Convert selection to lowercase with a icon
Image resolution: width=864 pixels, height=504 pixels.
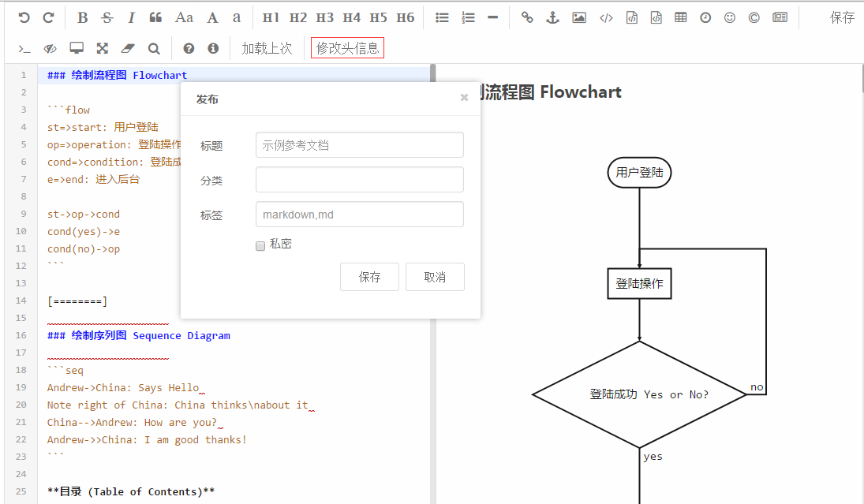(237, 17)
